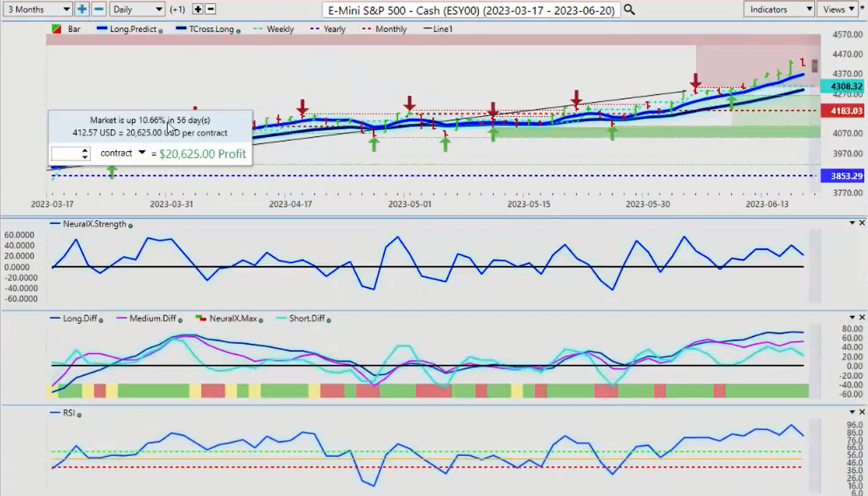The height and width of the screenshot is (496, 868).
Task: Open the 3 Months time range dropdown
Action: 37,9
